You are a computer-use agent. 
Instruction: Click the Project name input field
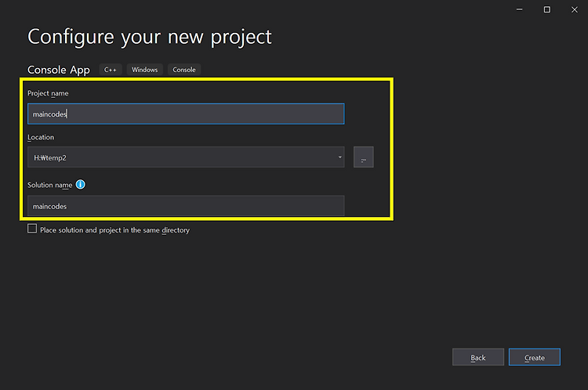point(186,114)
